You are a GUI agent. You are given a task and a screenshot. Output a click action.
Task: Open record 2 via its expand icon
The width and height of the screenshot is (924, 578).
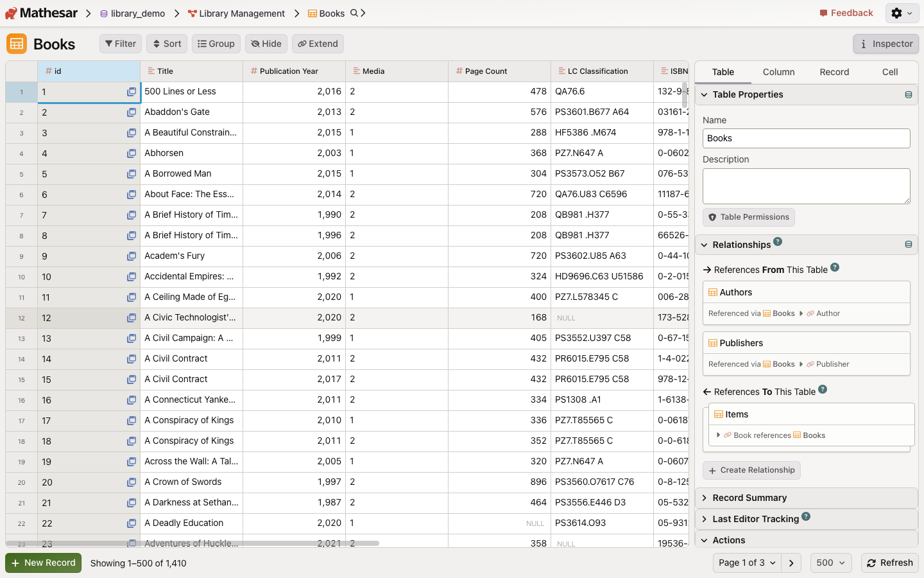pyautogui.click(x=132, y=112)
